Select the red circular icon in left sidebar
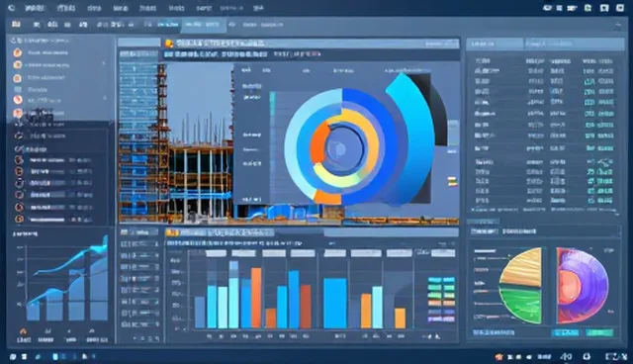 click(x=18, y=100)
